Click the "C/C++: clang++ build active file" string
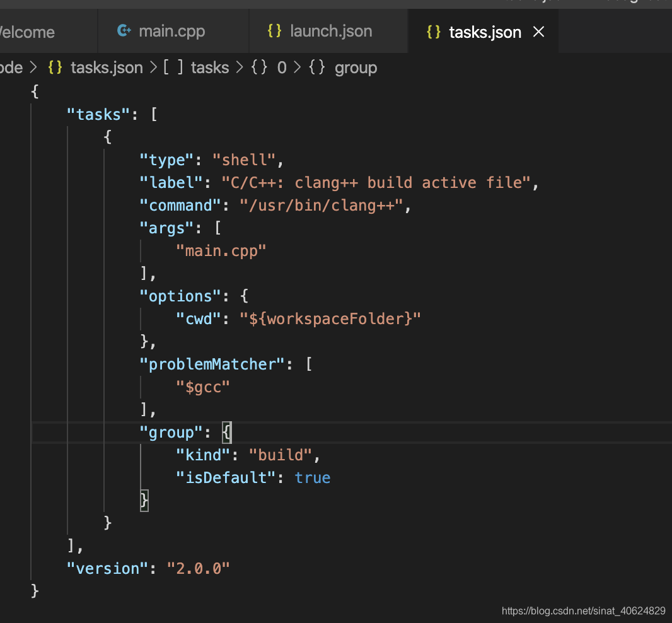This screenshot has width=672, height=623. click(x=376, y=183)
